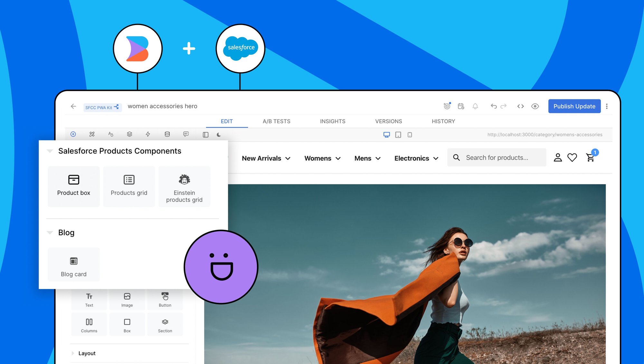
Task: Click the localhost preview URL field
Action: click(545, 135)
